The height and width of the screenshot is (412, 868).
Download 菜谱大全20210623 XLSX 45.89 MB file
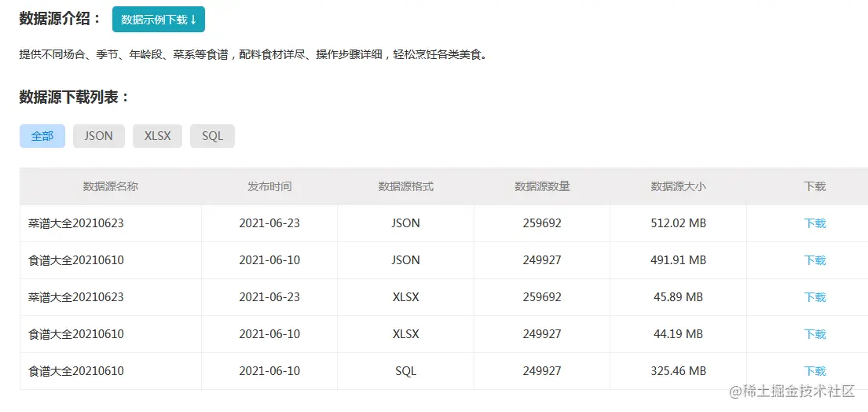tap(815, 297)
